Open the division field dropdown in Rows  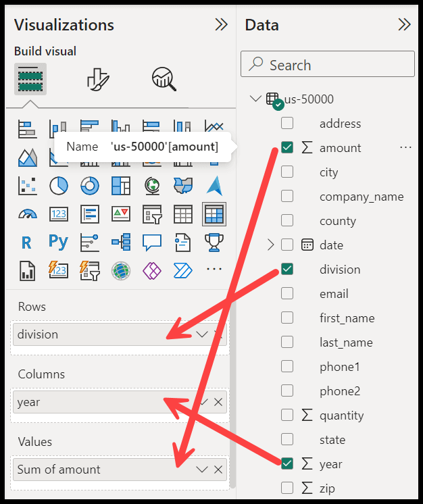[x=202, y=334]
